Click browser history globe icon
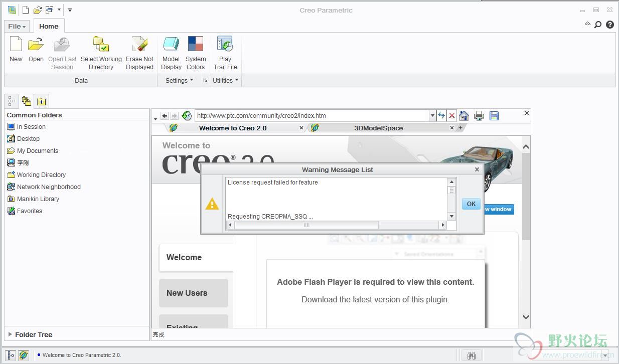 coord(187,116)
